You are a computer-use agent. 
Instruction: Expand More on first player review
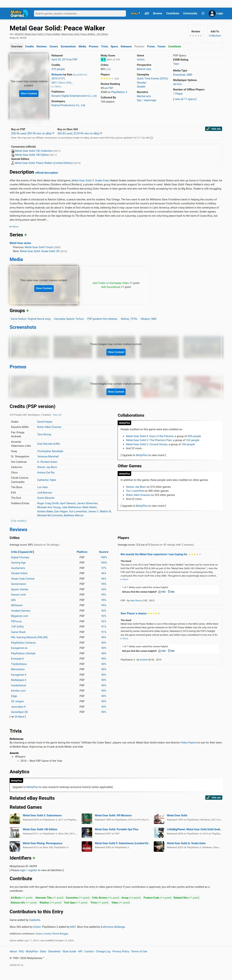124,579
